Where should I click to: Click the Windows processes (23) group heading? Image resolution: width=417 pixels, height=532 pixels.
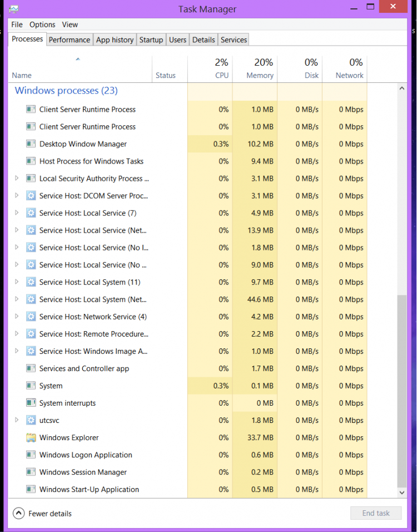click(66, 91)
